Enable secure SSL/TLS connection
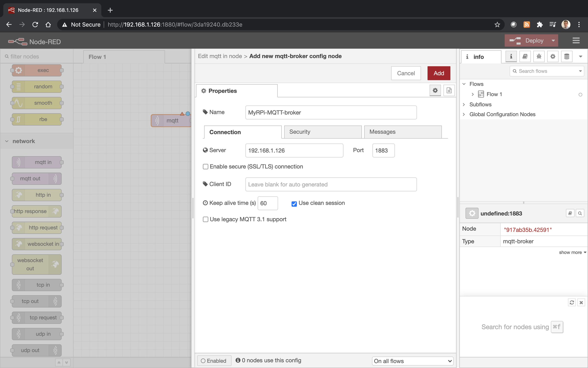This screenshot has height=368, width=588. click(x=206, y=167)
